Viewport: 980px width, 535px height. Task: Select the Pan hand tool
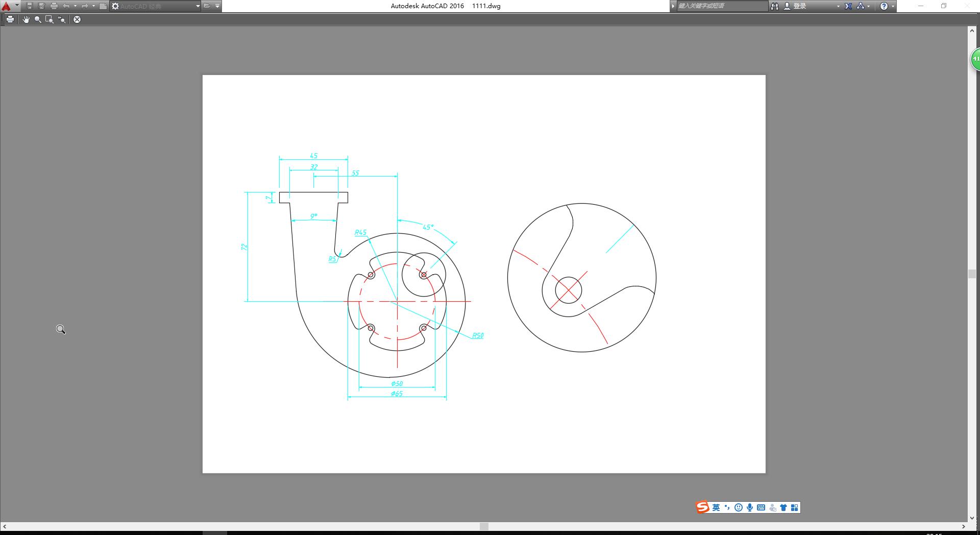(x=26, y=19)
